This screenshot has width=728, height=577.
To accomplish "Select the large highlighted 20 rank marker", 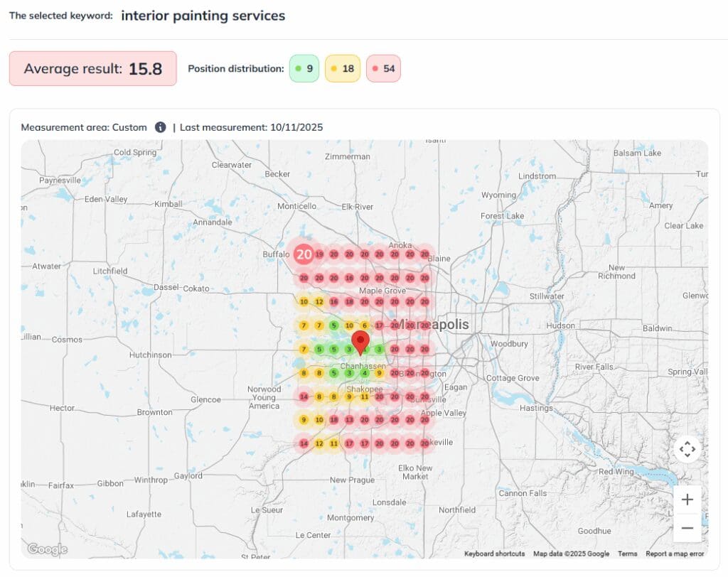I will pos(304,254).
